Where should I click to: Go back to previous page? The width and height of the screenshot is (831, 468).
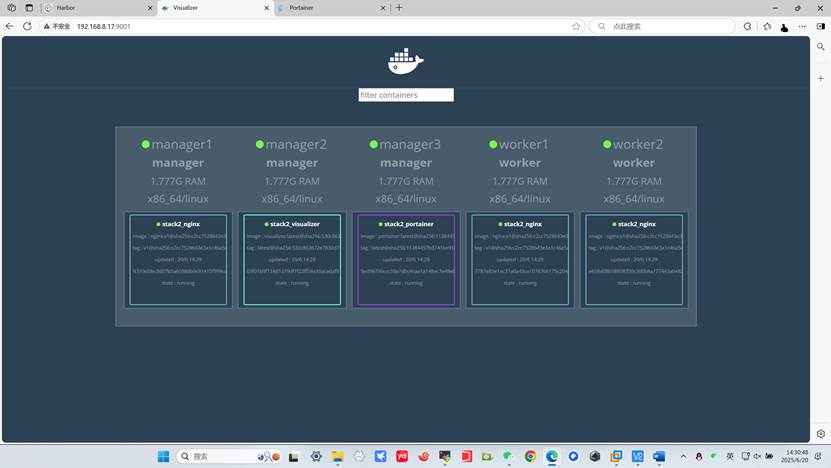10,26
